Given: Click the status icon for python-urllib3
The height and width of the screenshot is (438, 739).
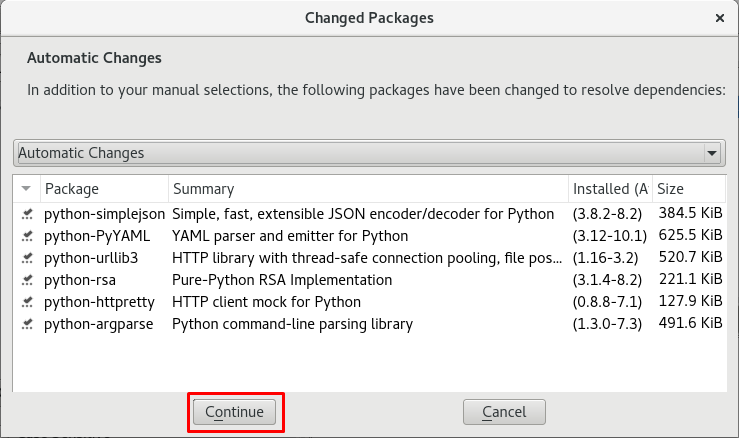Looking at the screenshot, I should click(27, 258).
